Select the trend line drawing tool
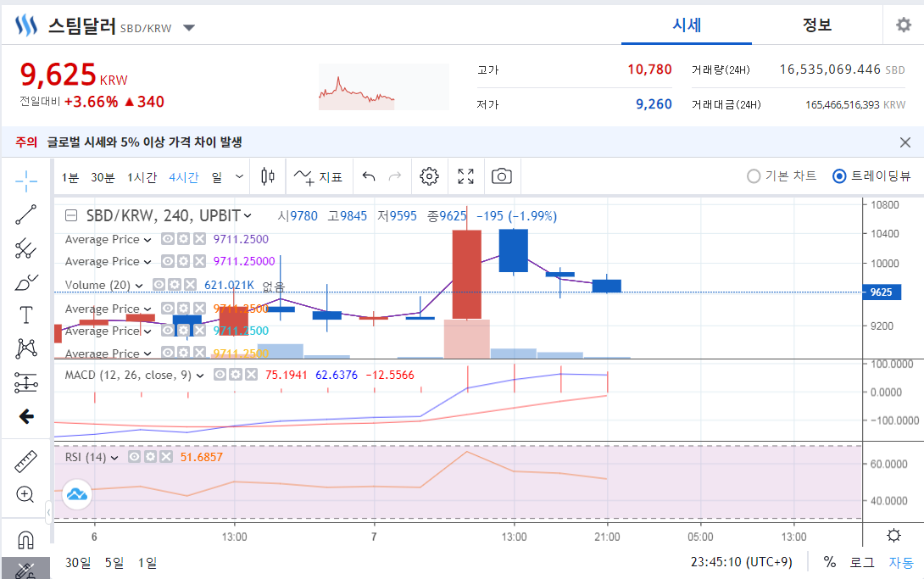Image resolution: width=924 pixels, height=579 pixels. pyautogui.click(x=26, y=215)
